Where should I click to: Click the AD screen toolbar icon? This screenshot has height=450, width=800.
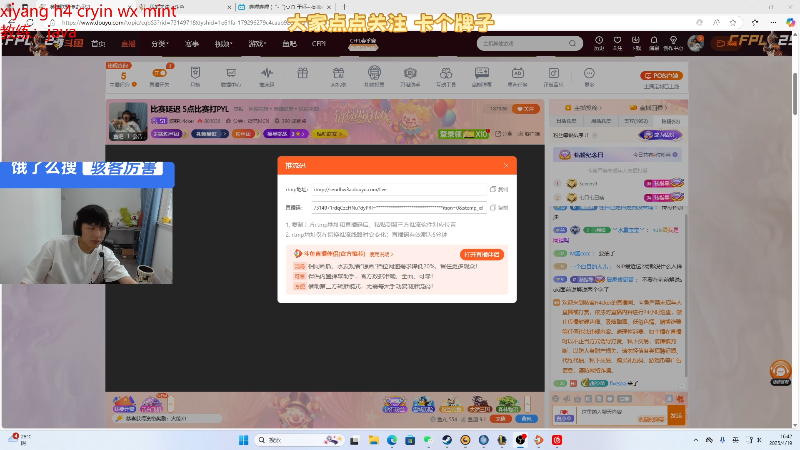[517, 73]
